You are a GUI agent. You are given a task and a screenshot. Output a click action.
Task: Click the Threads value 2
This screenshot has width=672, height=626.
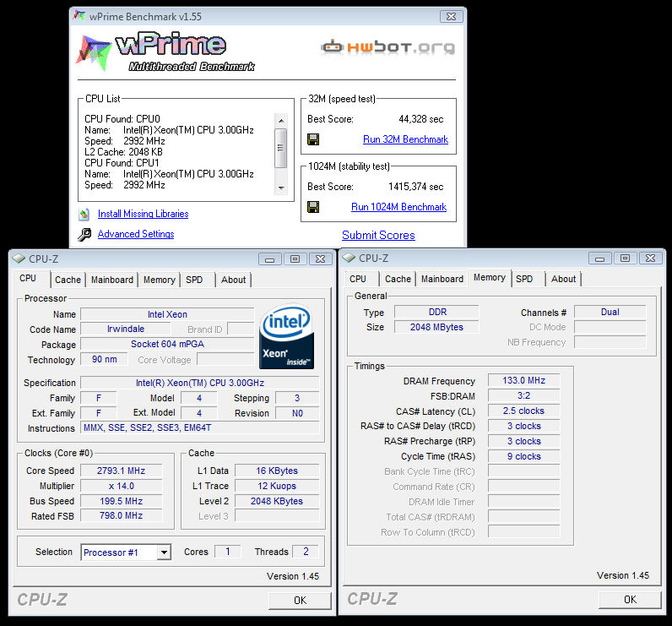pos(306,552)
